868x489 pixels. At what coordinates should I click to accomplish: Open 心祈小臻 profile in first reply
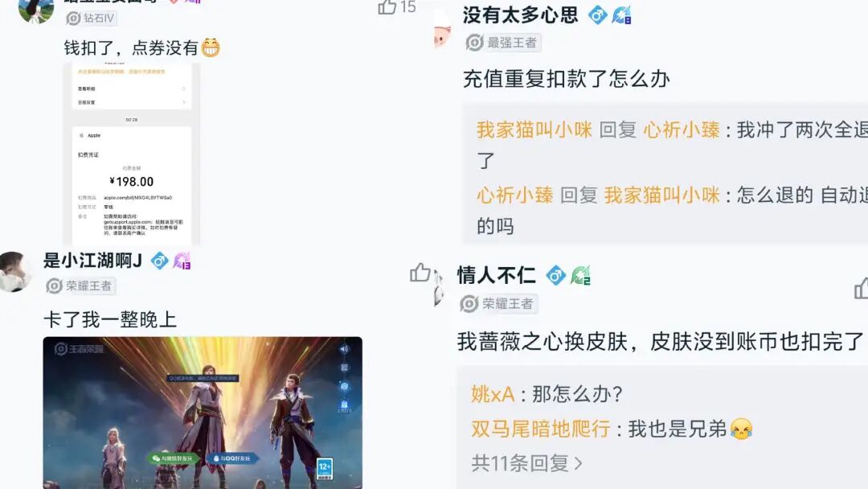(682, 129)
